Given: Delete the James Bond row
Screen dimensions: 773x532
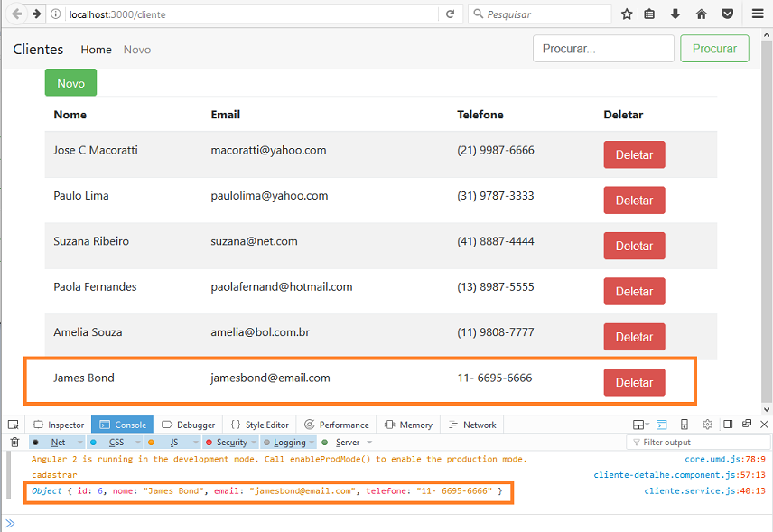Looking at the screenshot, I should [x=634, y=382].
